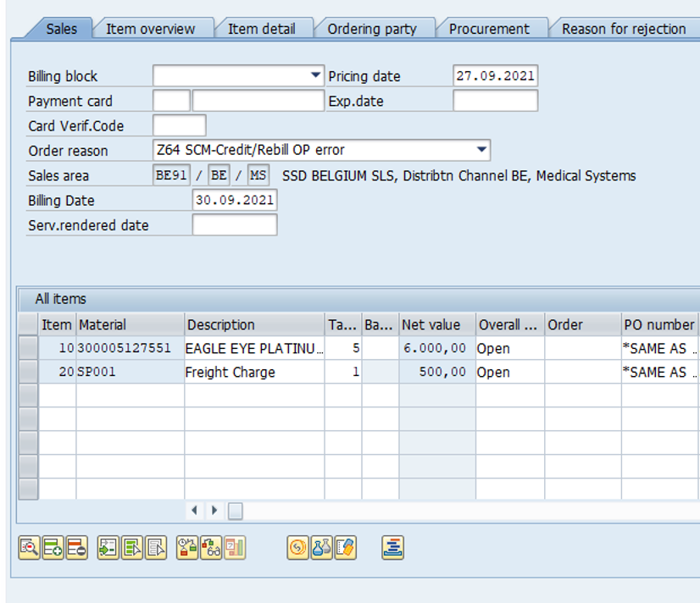Click the horizontal scrollbar thumb in table
The height and width of the screenshot is (603, 700).
tap(236, 511)
